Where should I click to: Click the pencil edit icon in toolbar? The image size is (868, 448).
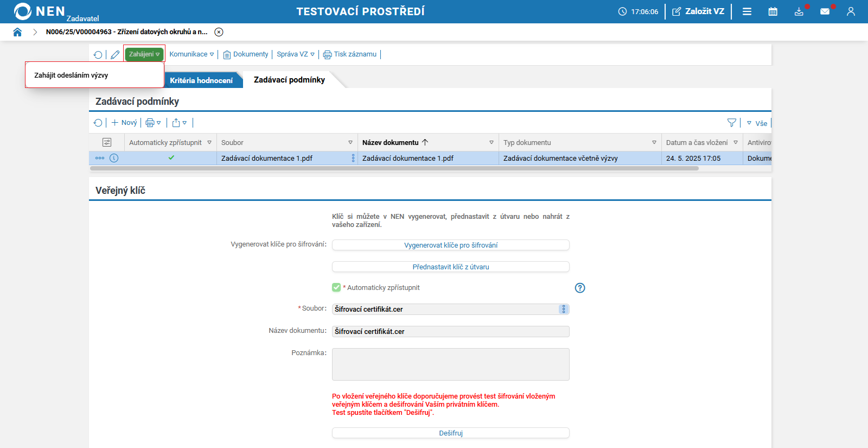click(115, 54)
